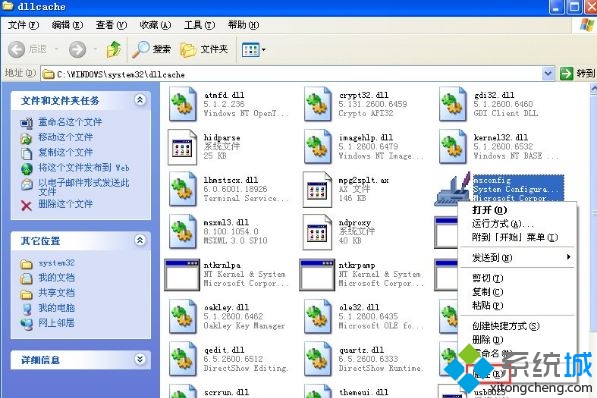Choose 剪切(T) in context menu

point(517,278)
